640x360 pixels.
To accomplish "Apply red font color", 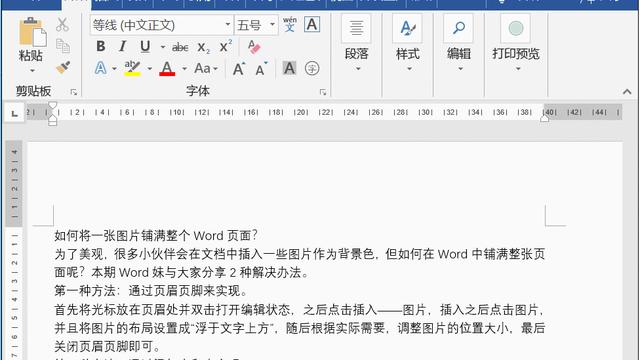I will pos(167,68).
